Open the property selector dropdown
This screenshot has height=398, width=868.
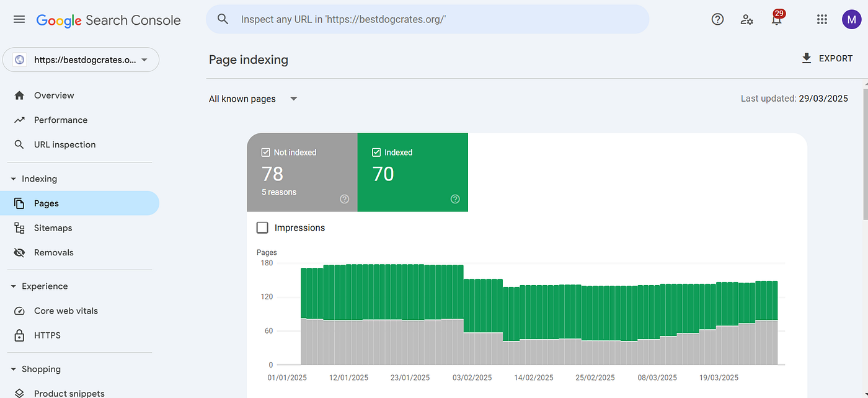pos(81,60)
